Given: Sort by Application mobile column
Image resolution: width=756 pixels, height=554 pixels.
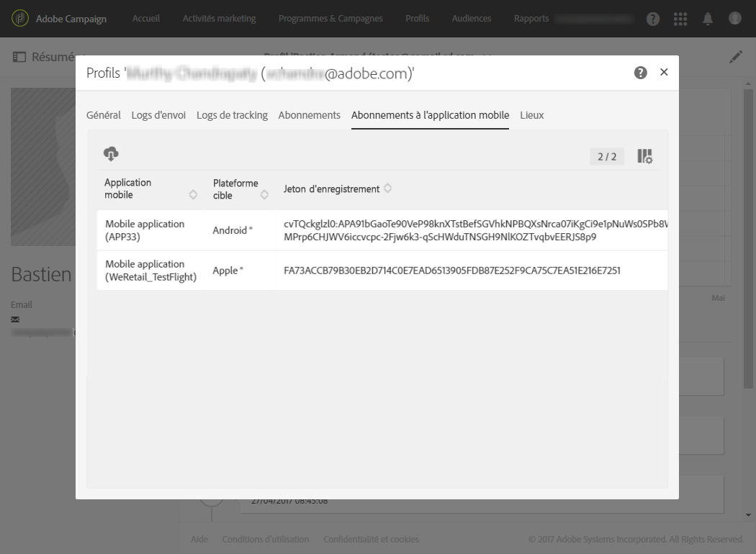Looking at the screenshot, I should click(193, 195).
